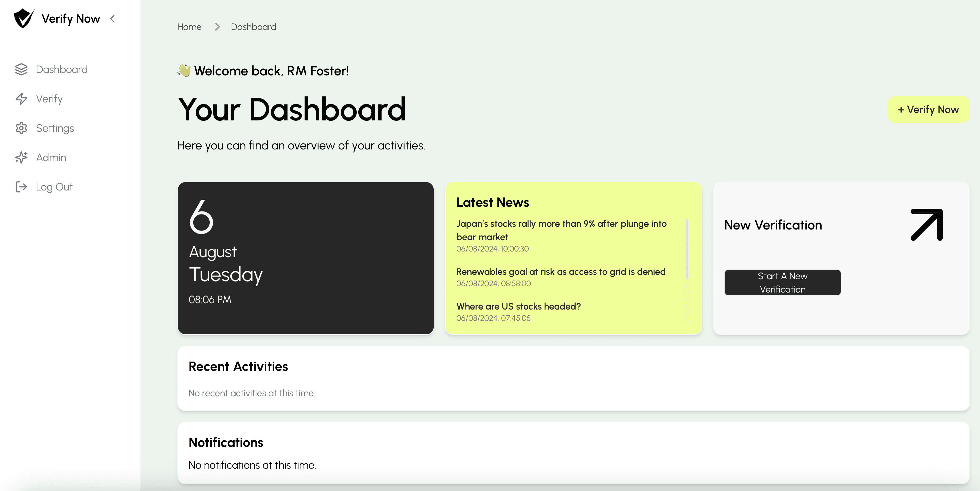Viewport: 980px width, 491px height.
Task: Click the Dashboard layers icon in sidebar
Action: point(21,69)
